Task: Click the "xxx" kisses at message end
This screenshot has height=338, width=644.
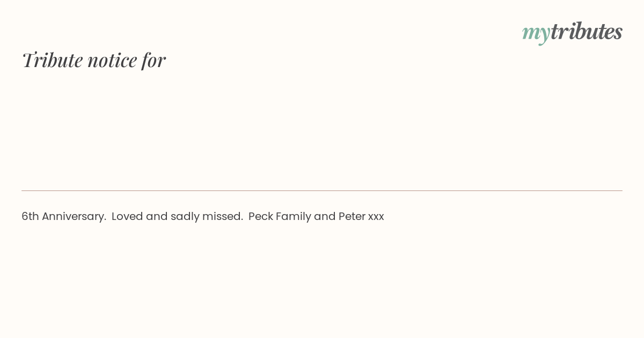Action: [376, 217]
